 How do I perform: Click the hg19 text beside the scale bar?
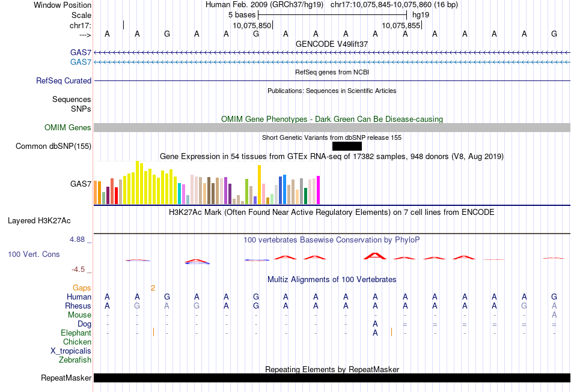tap(421, 15)
